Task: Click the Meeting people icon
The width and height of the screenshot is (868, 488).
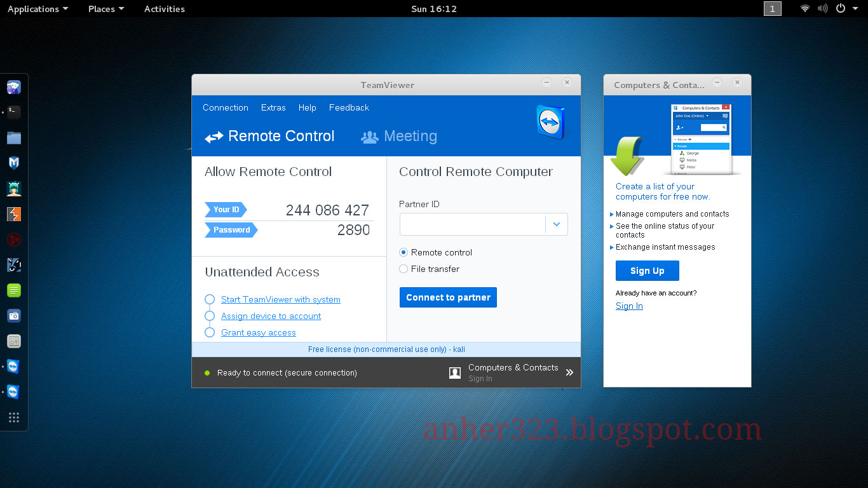Action: (x=370, y=137)
